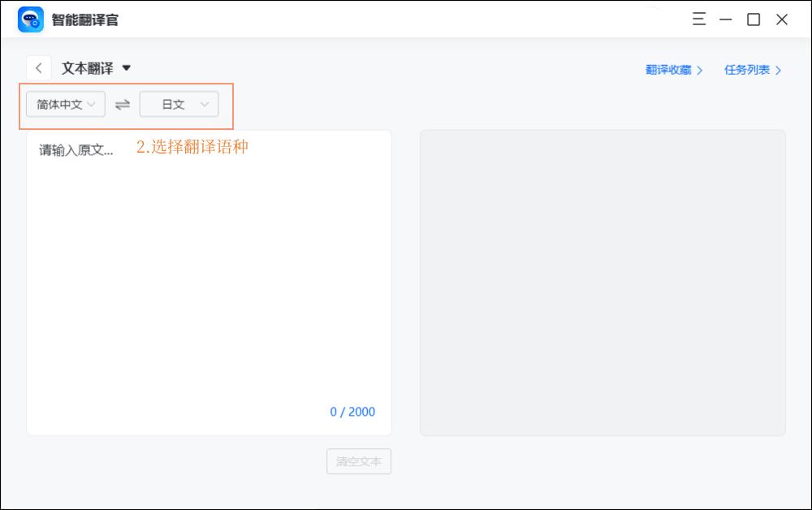Click the 0 / 2000 character counter

[x=352, y=412]
